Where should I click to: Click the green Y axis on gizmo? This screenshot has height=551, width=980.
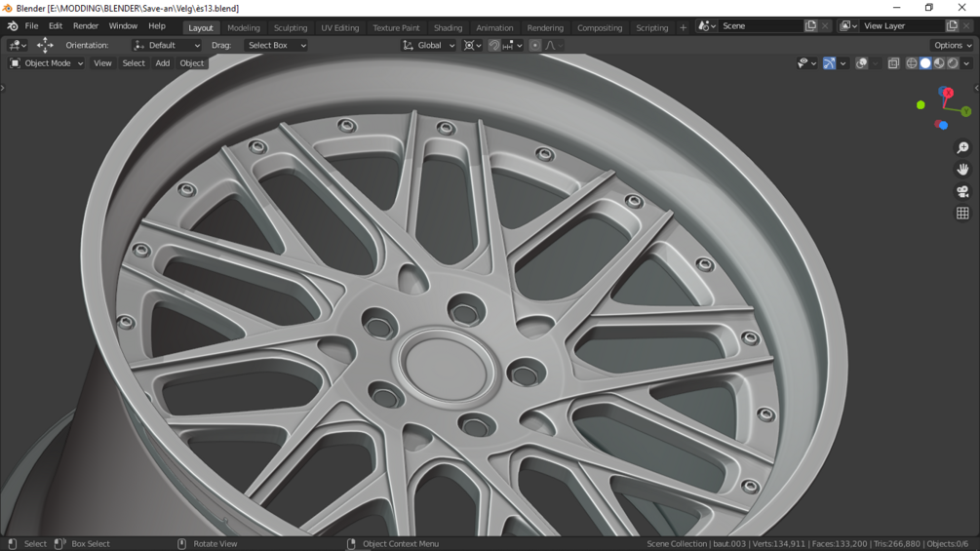pos(966,111)
